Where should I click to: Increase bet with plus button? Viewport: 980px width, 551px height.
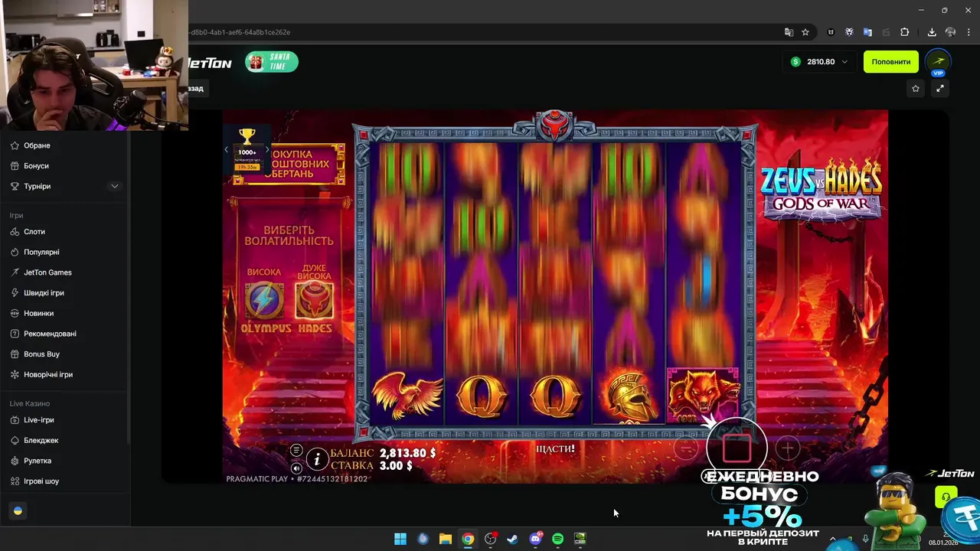(788, 449)
